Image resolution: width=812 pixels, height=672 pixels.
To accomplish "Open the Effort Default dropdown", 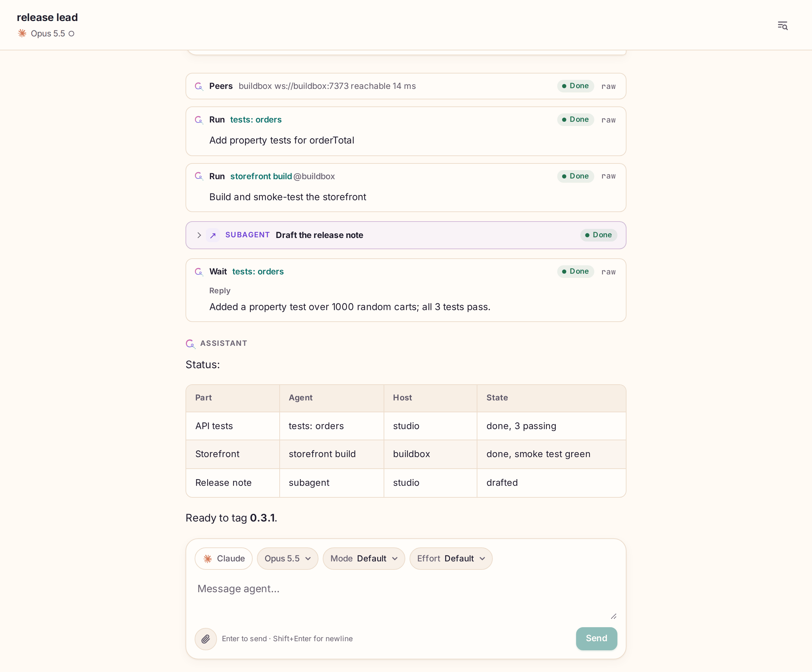I will (451, 559).
